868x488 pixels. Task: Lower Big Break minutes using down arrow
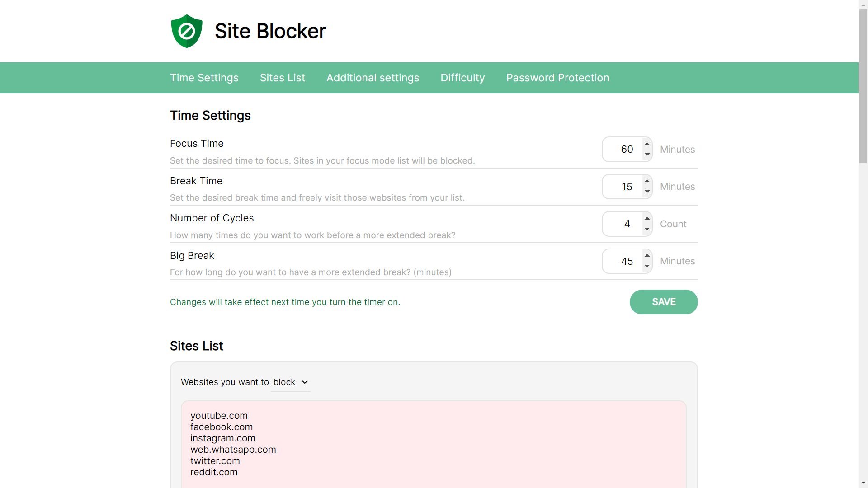[647, 266]
